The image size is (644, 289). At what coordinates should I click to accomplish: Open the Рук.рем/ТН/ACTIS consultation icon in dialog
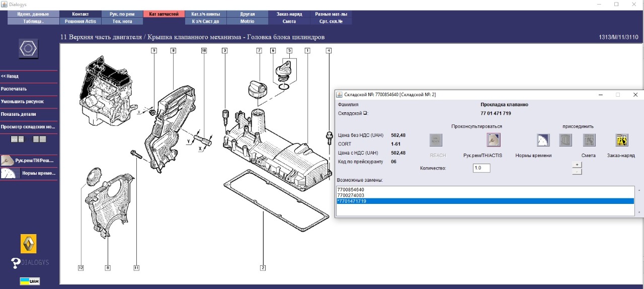click(x=493, y=140)
